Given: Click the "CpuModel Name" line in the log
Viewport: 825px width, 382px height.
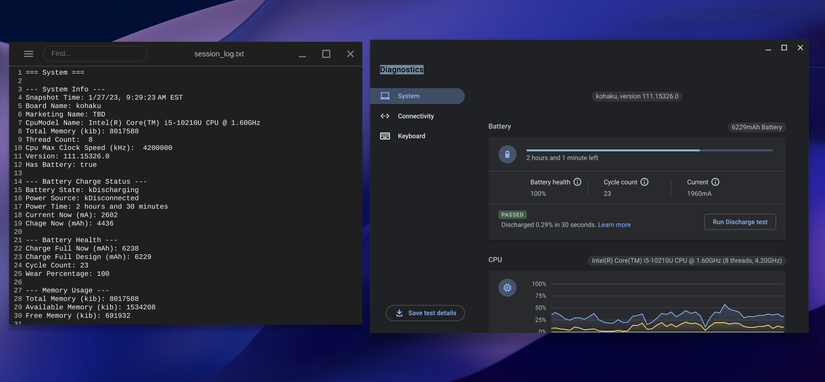Looking at the screenshot, I should pos(143,123).
